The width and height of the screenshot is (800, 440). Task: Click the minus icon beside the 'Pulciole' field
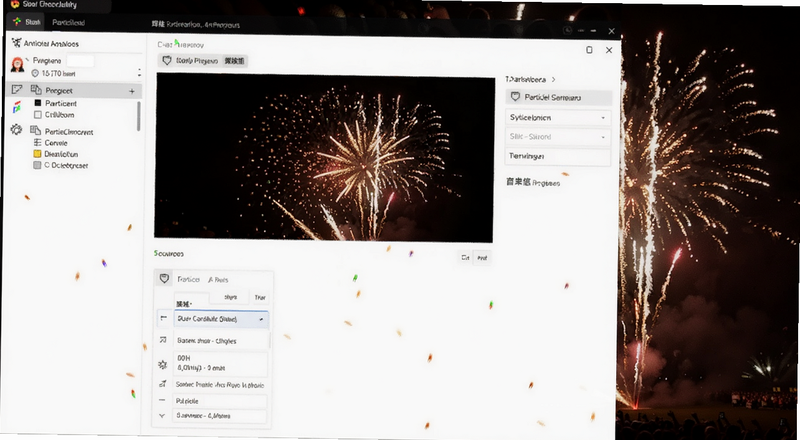[162, 400]
